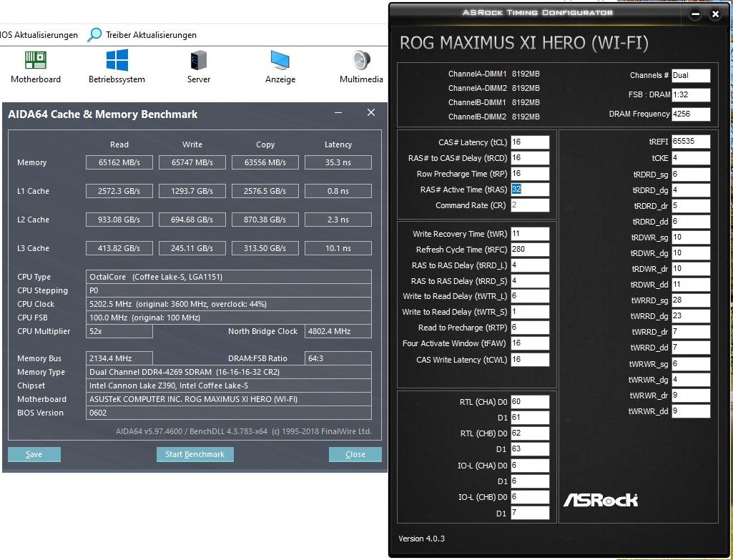Click the Memory Copy value 63556 MB/s
The image size is (733, 560).
[265, 162]
